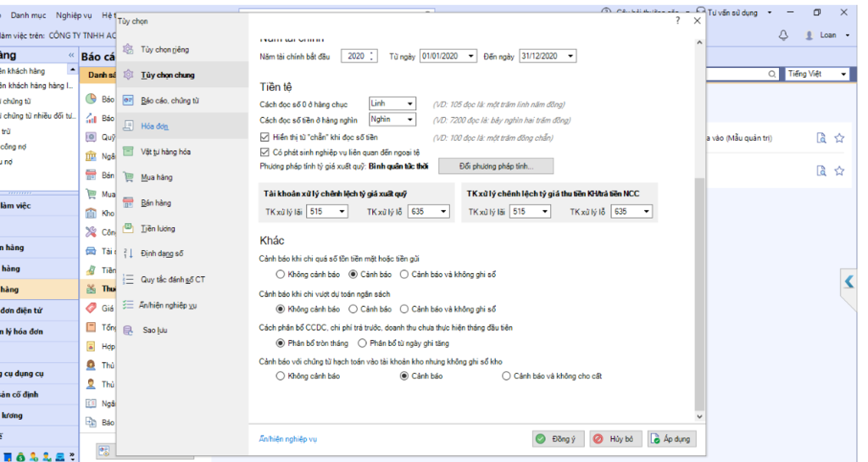Click second row preview icon on right
The height and width of the screenshot is (462, 868).
821,171
